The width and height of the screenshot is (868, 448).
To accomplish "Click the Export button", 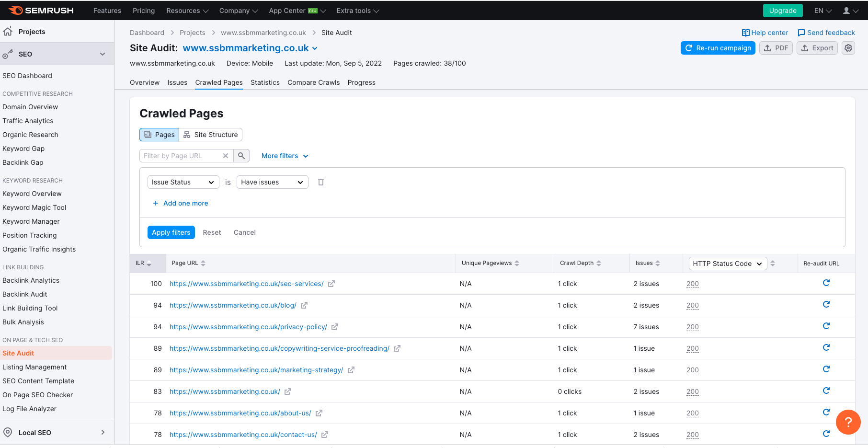I will [817, 48].
